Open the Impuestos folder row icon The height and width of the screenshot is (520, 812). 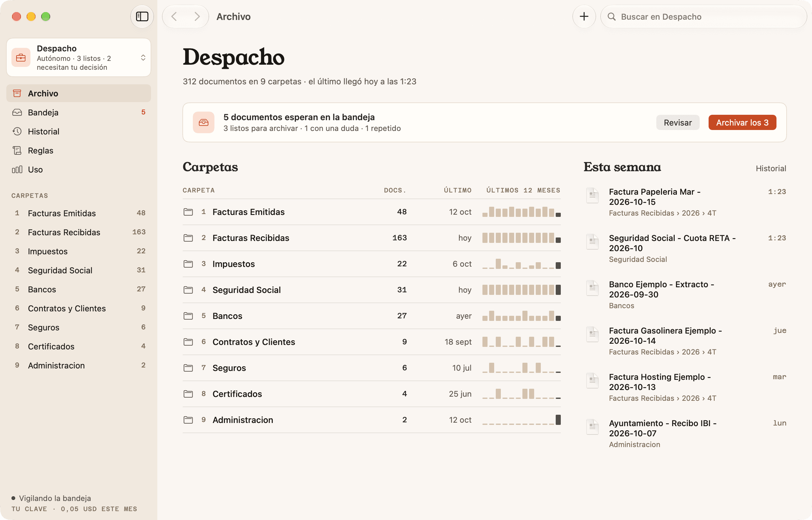click(x=188, y=264)
